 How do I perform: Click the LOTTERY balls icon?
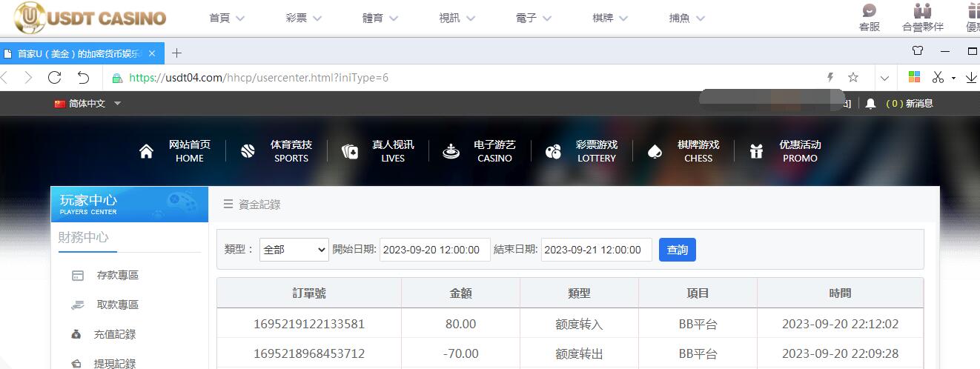(x=553, y=152)
